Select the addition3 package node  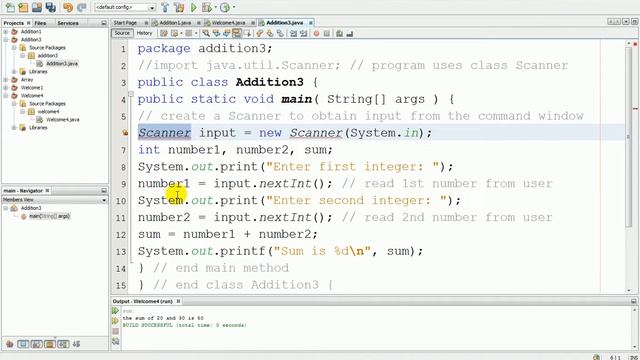point(48,56)
